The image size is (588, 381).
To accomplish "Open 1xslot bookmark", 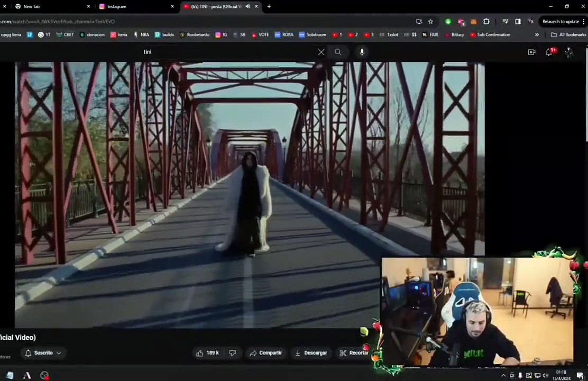I will (389, 34).
